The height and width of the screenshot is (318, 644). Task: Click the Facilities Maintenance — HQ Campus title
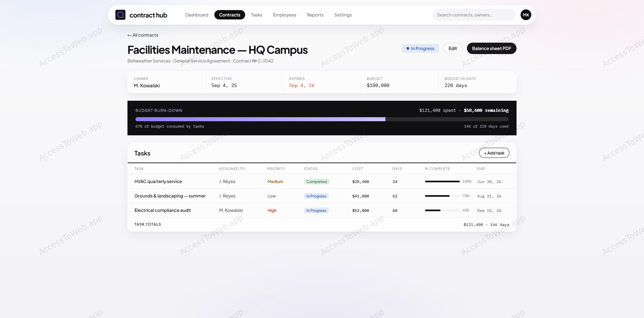(218, 50)
